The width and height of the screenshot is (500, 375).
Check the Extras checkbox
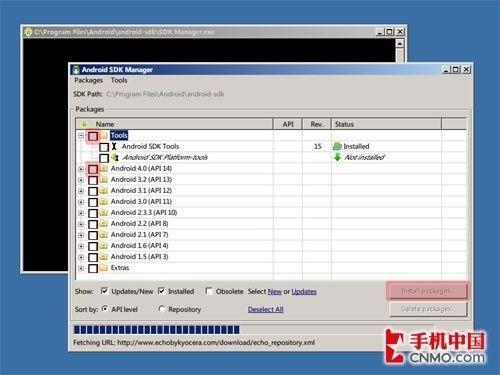click(93, 268)
